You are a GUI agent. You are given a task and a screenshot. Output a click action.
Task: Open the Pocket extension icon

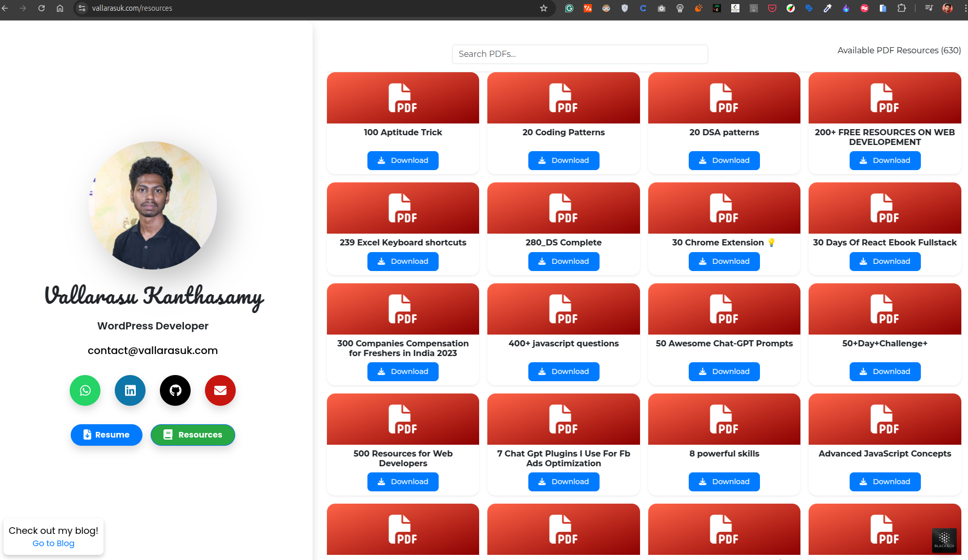tap(772, 8)
